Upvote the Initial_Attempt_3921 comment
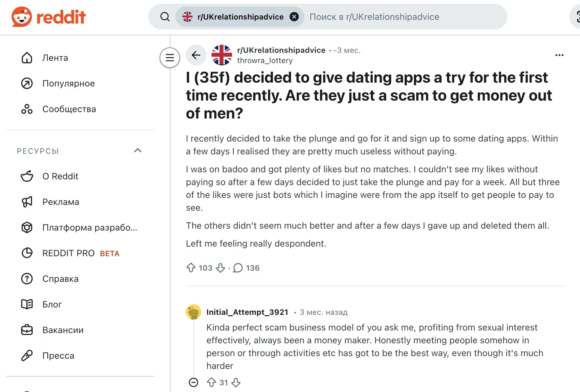Screen dimensions: 580x392 click(x=211, y=382)
